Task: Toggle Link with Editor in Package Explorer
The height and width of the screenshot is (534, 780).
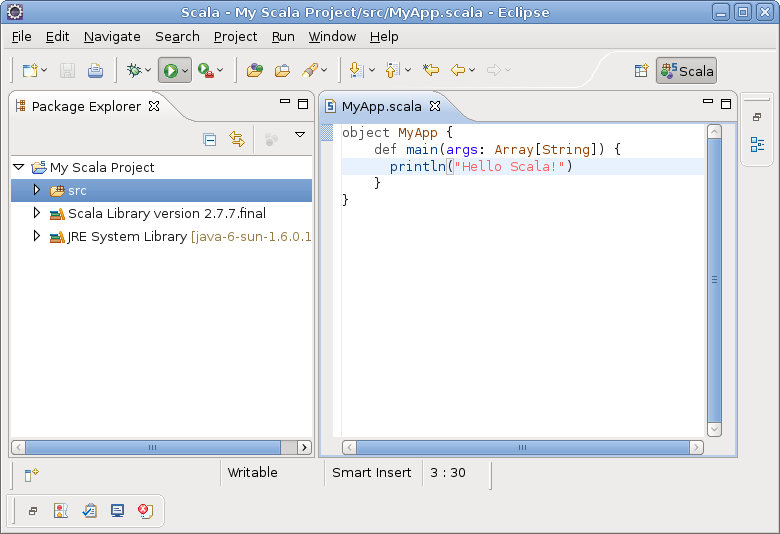Action: pos(237,139)
